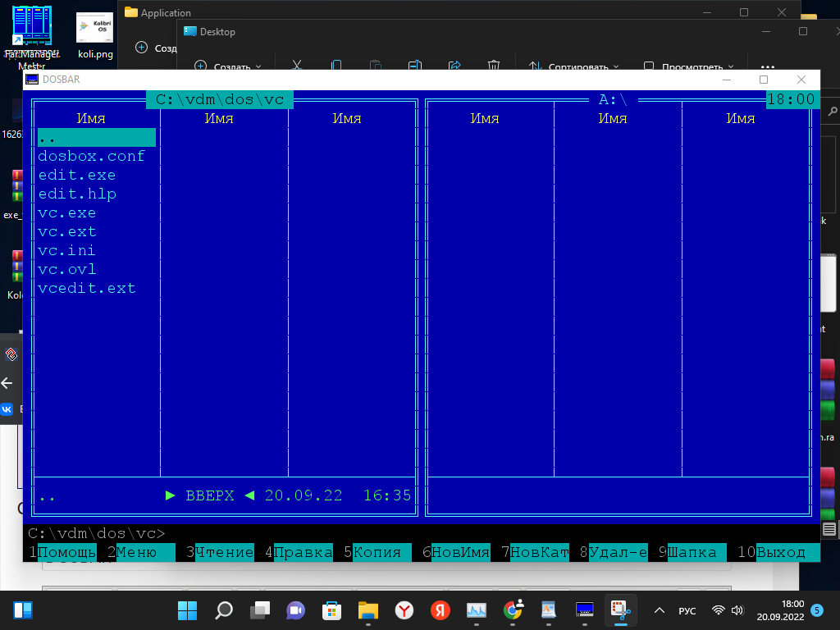The height and width of the screenshot is (630, 840).
Task: Click the 4 Правка function key
Action: tap(299, 552)
